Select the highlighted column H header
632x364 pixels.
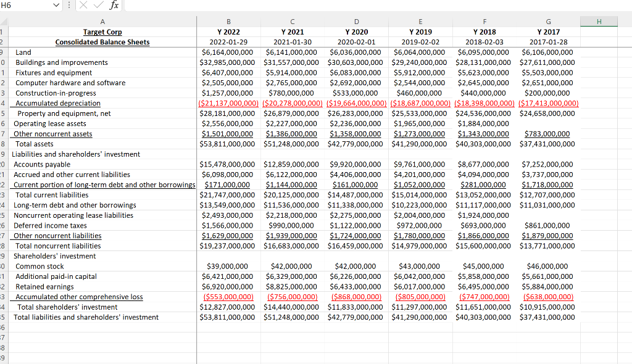pyautogui.click(x=598, y=22)
